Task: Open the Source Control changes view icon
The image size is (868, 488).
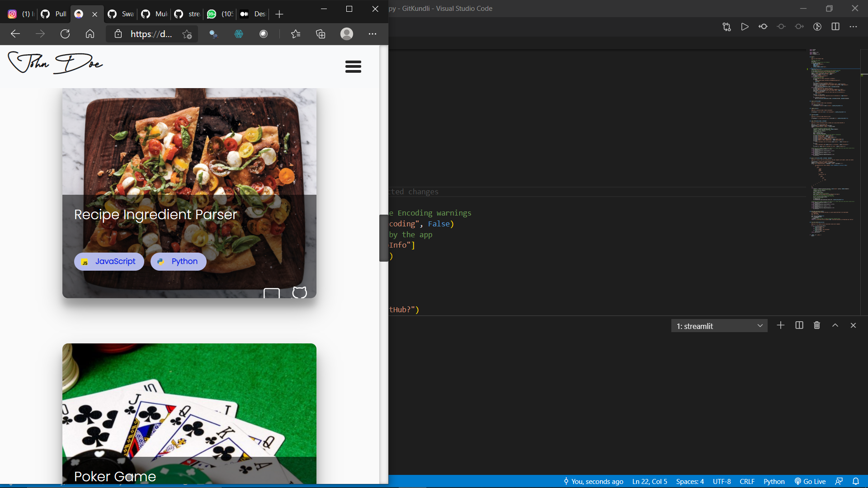Action: click(727, 27)
